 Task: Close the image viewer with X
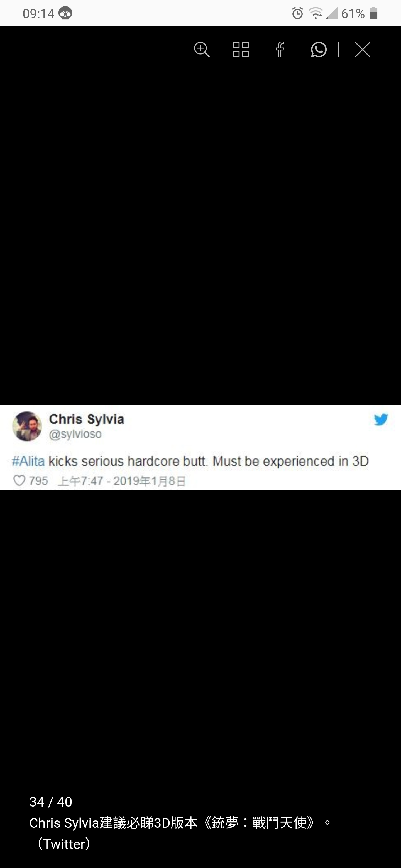tap(363, 50)
